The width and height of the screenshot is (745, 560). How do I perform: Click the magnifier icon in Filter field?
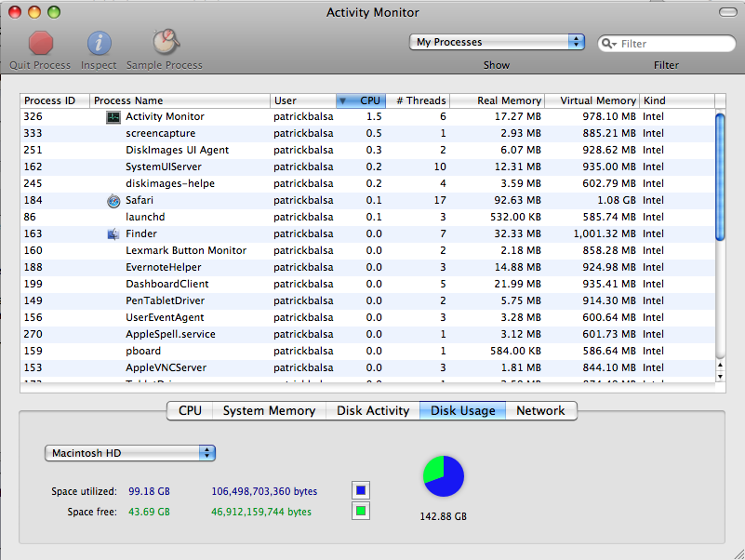pyautogui.click(x=608, y=44)
